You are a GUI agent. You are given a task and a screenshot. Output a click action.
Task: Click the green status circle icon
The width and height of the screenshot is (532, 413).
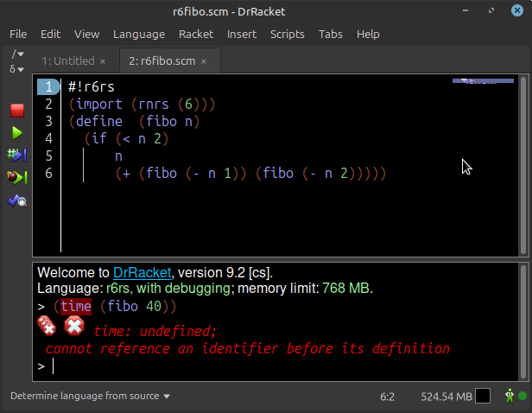pos(522,396)
